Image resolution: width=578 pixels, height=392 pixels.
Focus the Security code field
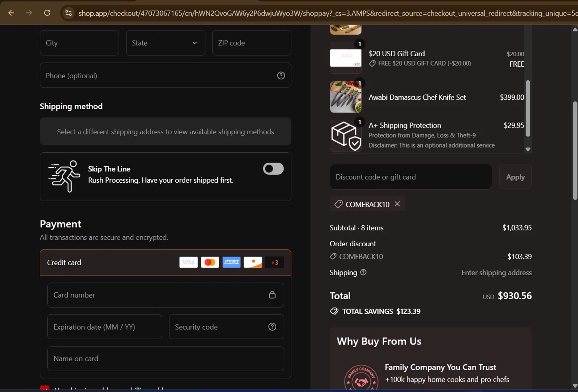[226, 327]
